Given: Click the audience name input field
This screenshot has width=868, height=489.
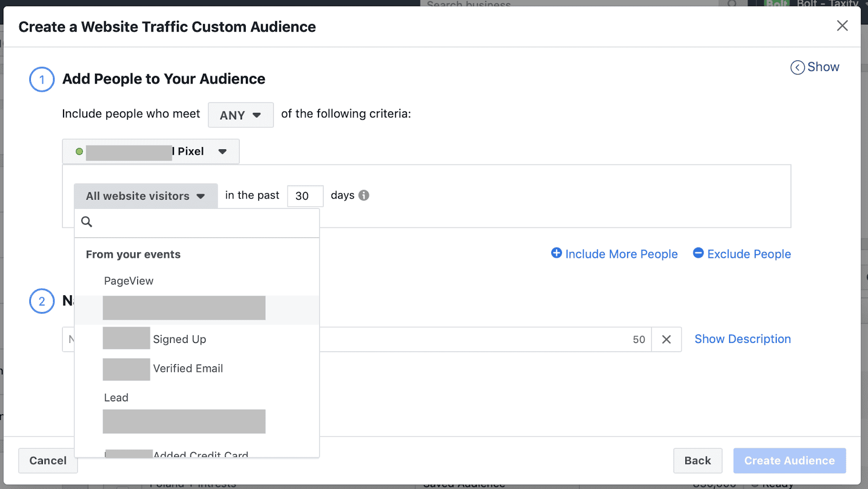Looking at the screenshot, I should tap(356, 339).
